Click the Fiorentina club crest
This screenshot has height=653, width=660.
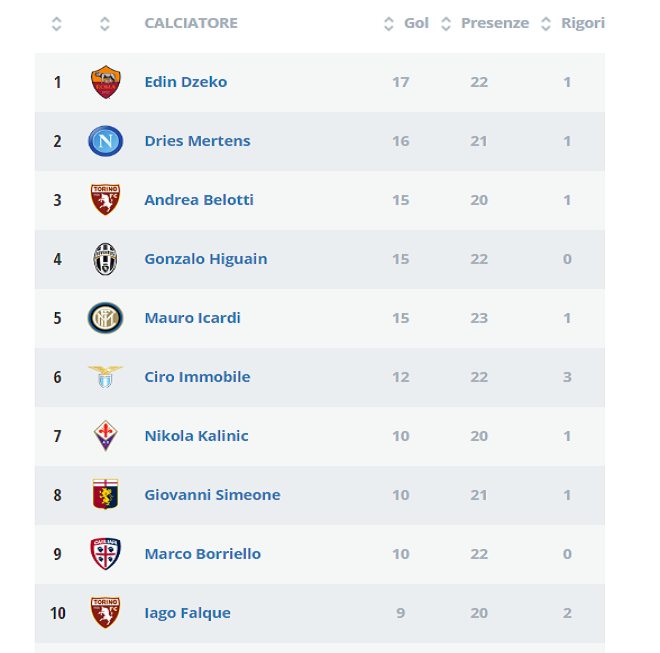[x=105, y=436]
